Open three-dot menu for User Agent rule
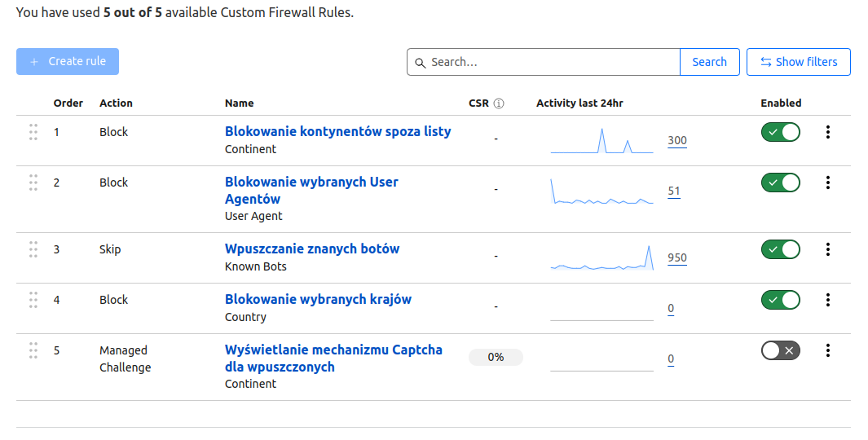868x440 pixels. (x=828, y=183)
